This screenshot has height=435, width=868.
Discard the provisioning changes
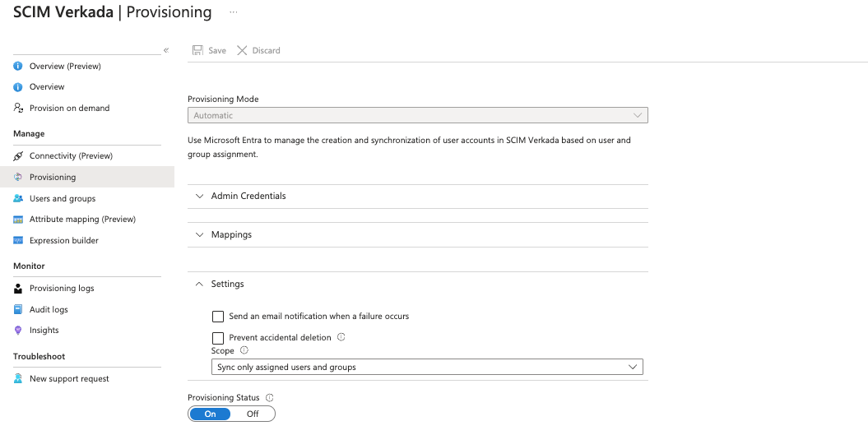pos(258,50)
